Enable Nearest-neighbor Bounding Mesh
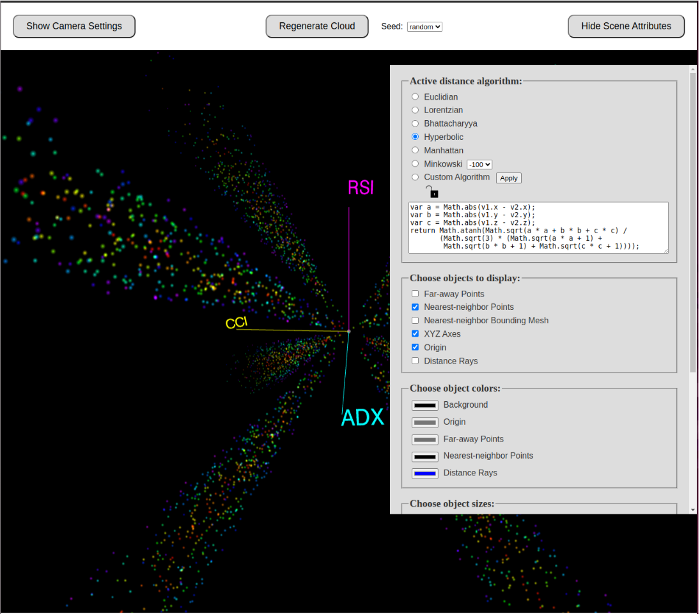 (x=416, y=321)
